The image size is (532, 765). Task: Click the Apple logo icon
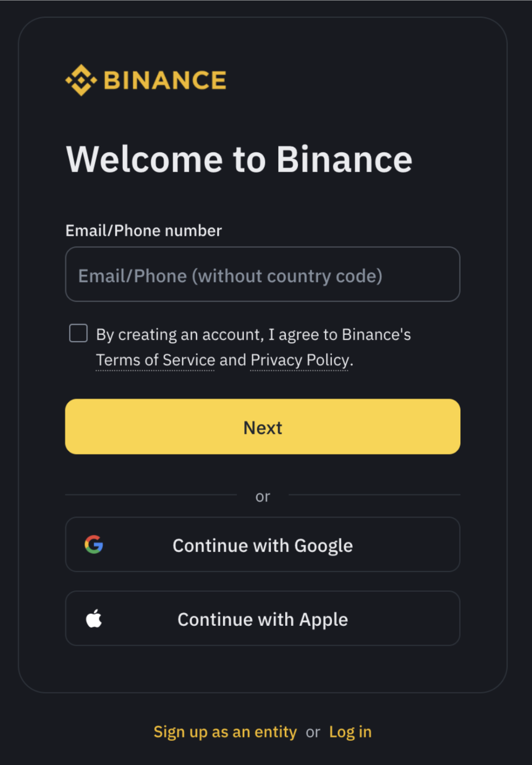tap(94, 619)
